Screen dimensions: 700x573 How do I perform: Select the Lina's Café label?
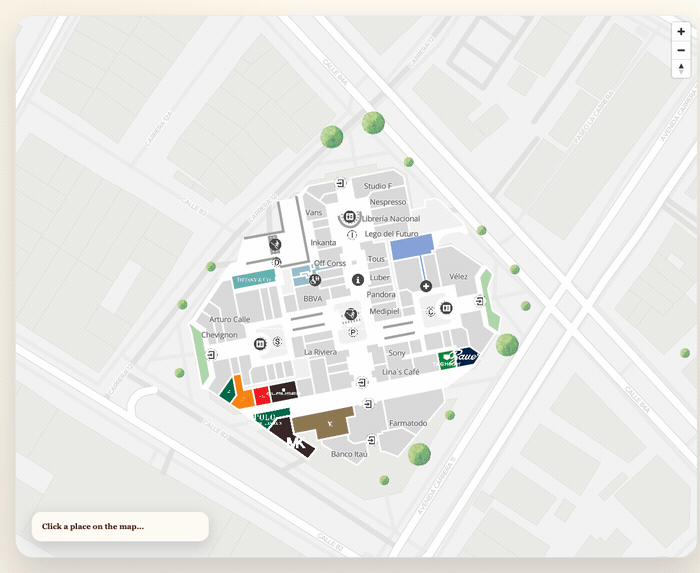400,372
